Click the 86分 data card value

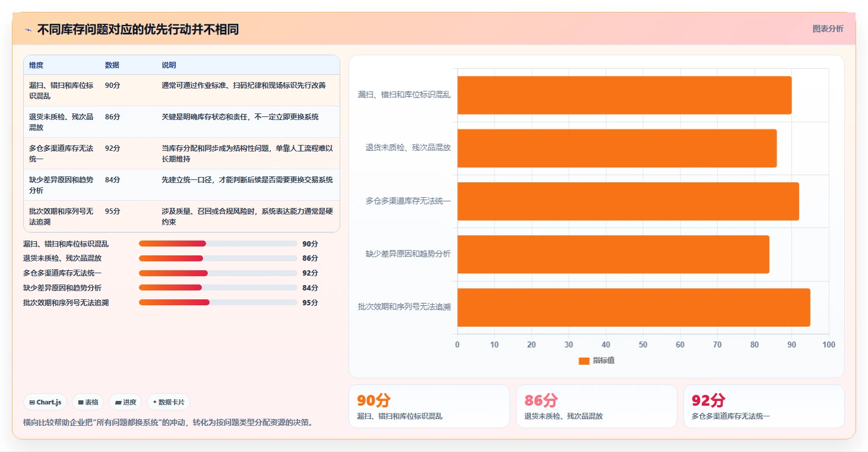click(541, 400)
